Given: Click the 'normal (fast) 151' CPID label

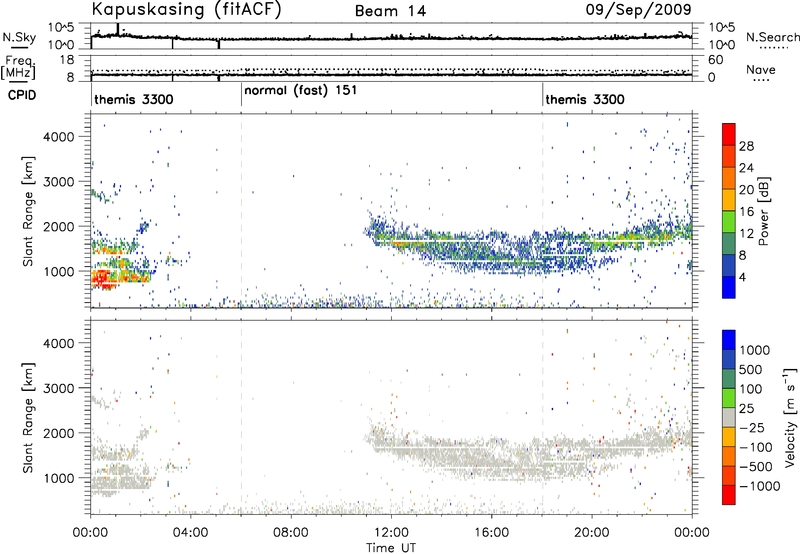Looking at the screenshot, I should [301, 91].
